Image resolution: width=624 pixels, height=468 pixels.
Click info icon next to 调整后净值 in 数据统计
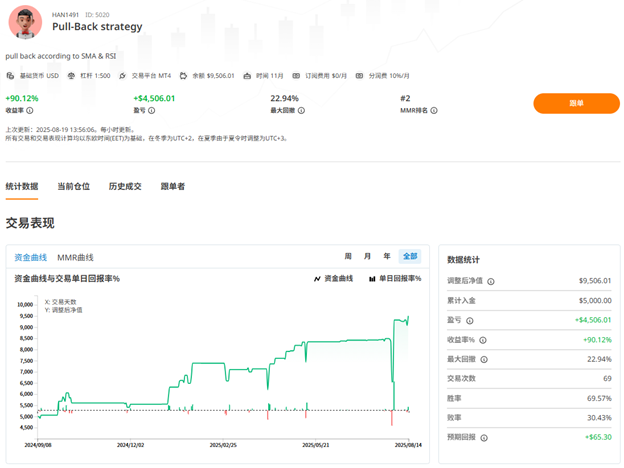point(491,282)
